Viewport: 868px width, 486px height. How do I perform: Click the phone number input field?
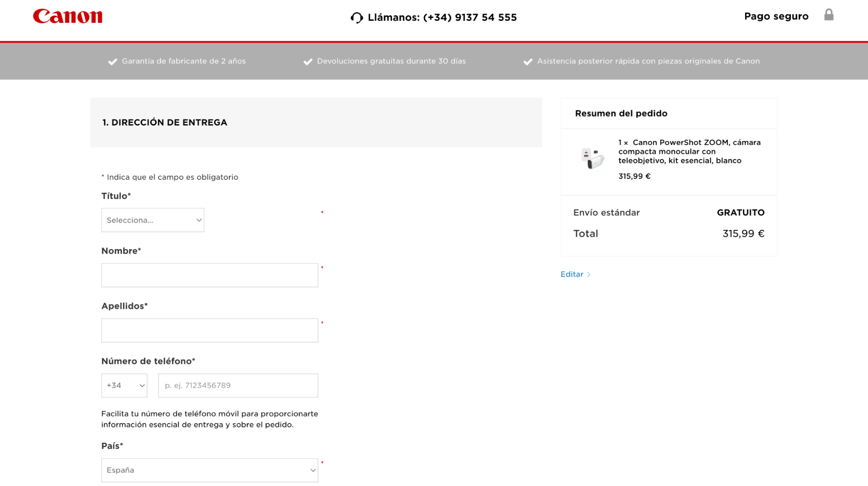pos(238,386)
